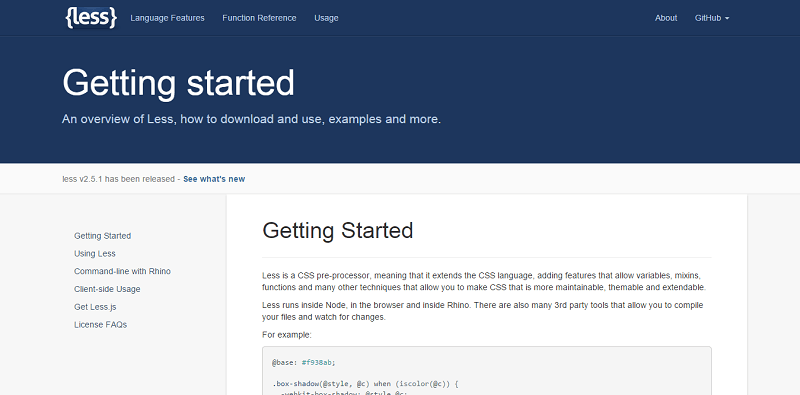Click the less v2.5.1 has been released text

pyautogui.click(x=118, y=179)
